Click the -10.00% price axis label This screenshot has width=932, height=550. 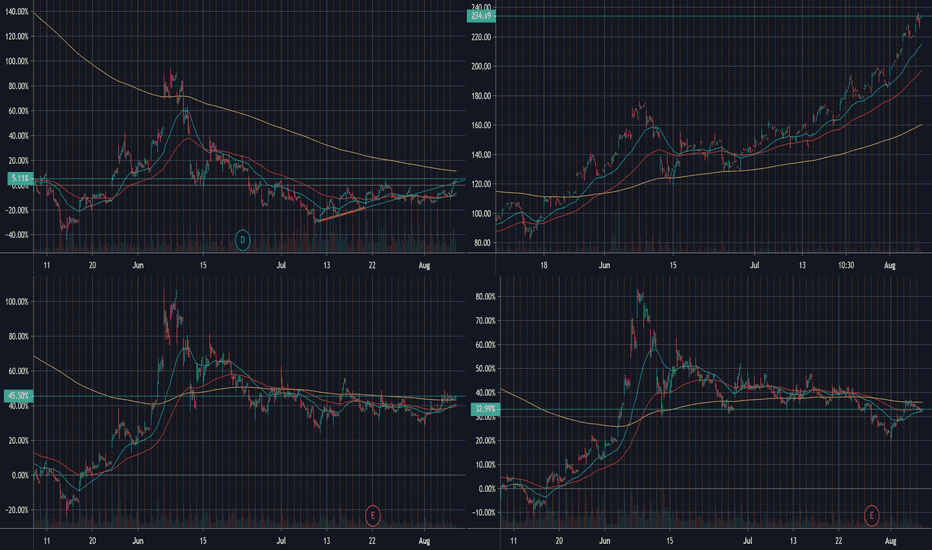[485, 513]
